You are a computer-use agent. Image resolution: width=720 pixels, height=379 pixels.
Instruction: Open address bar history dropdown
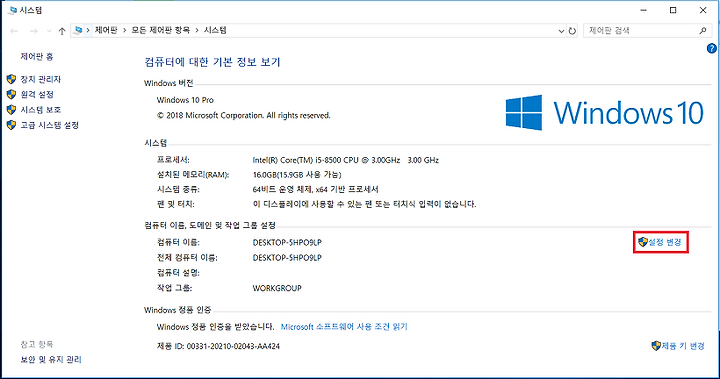561,31
